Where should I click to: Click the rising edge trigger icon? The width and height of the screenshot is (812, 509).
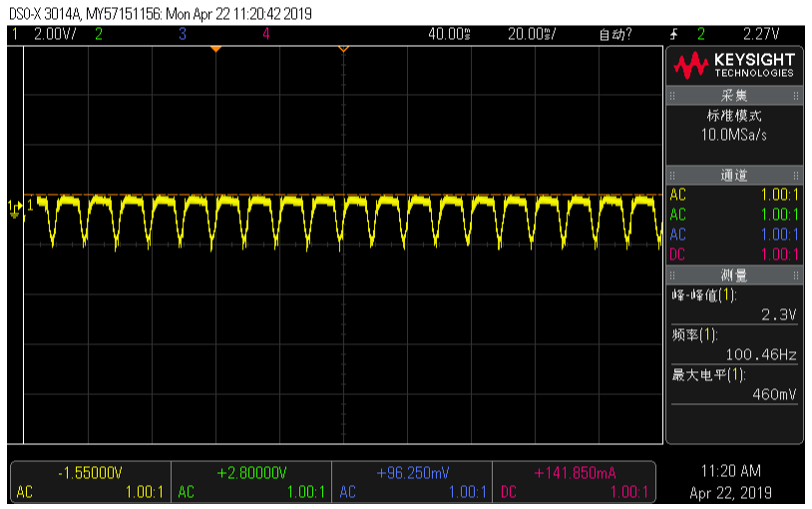673,35
